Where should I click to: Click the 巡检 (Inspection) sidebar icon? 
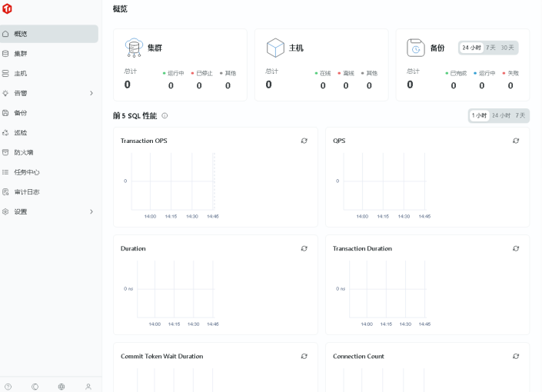tap(6, 133)
